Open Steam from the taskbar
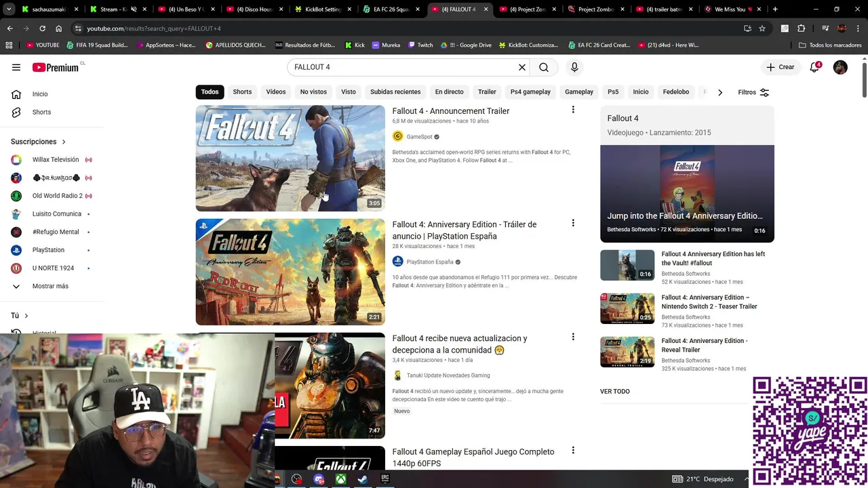 click(x=363, y=479)
